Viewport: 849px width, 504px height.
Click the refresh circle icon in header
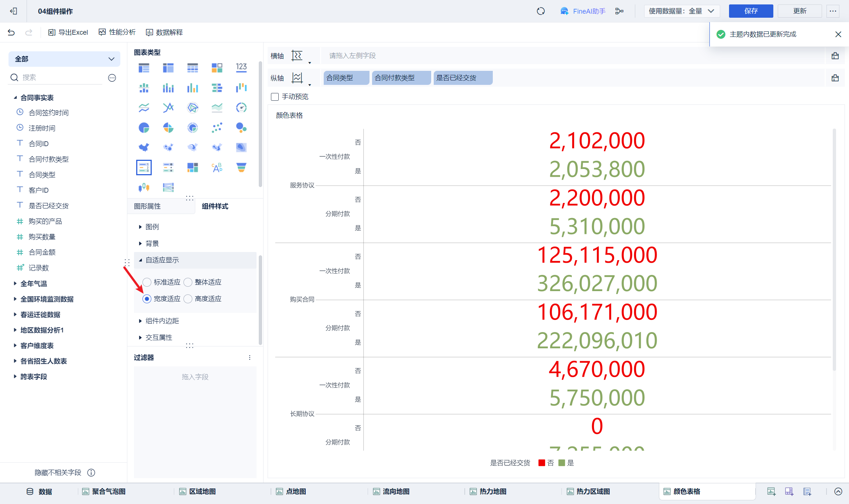(541, 11)
